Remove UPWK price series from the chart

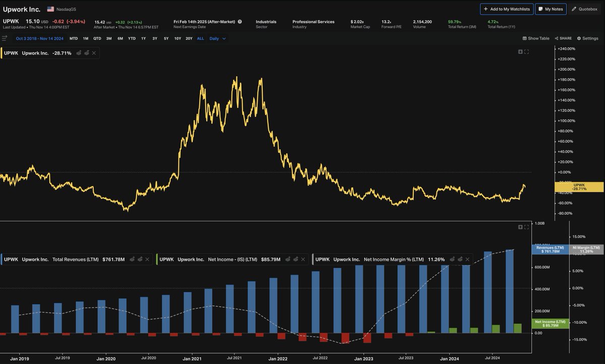coord(94,52)
